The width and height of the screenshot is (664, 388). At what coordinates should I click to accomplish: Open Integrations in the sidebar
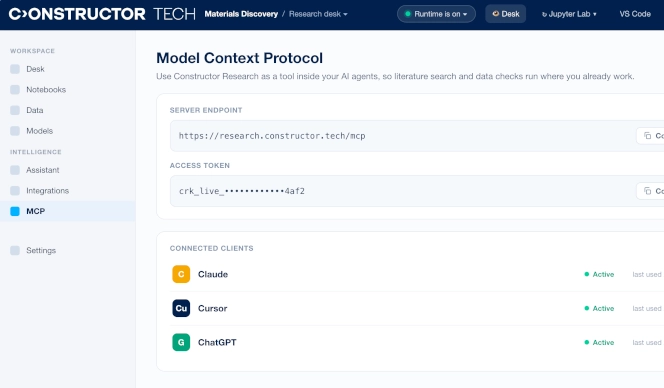[68, 191]
